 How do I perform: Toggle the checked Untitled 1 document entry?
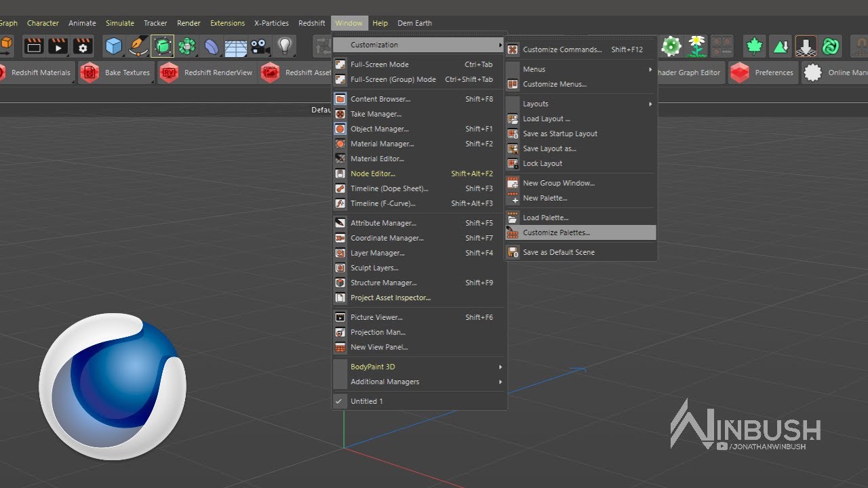coord(419,401)
